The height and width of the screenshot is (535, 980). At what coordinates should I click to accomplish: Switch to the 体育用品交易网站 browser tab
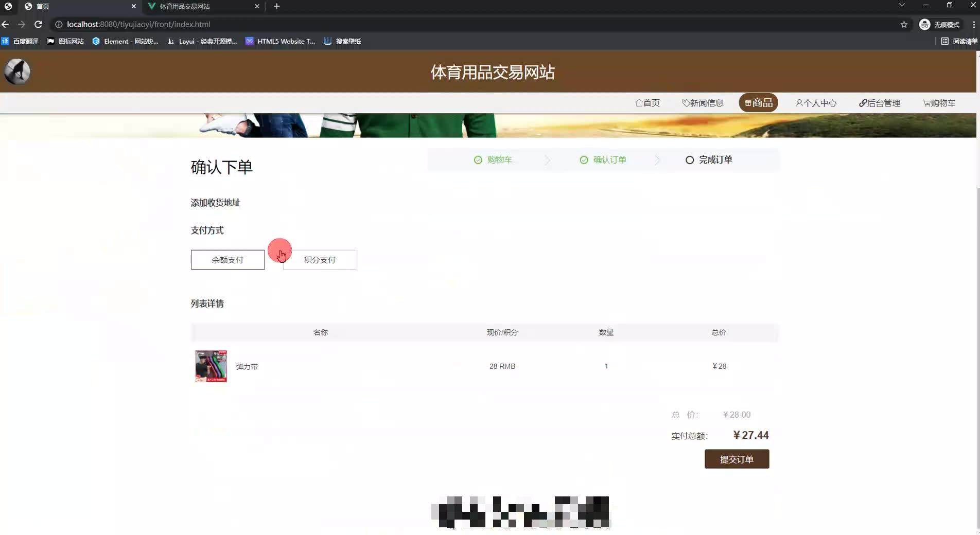(x=203, y=6)
